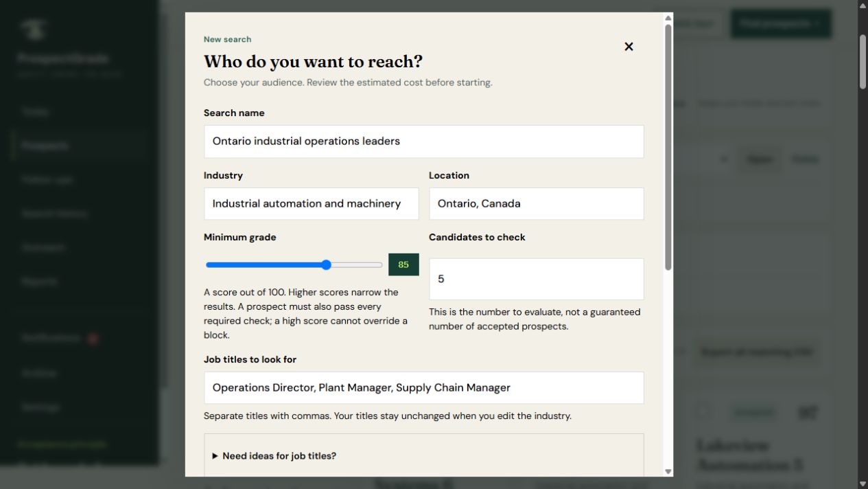
Task: Adjust the Minimum grade slider
Action: 294,265
